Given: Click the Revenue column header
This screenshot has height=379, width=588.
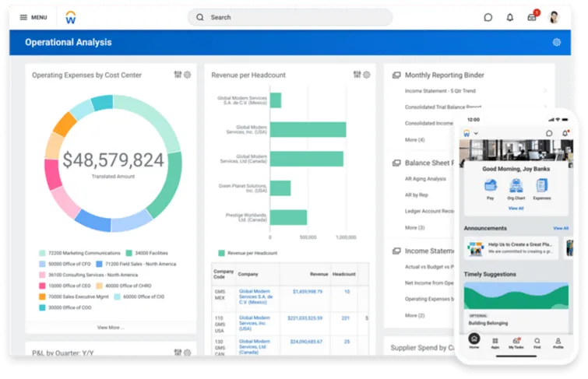Looking at the screenshot, I should pos(319,274).
